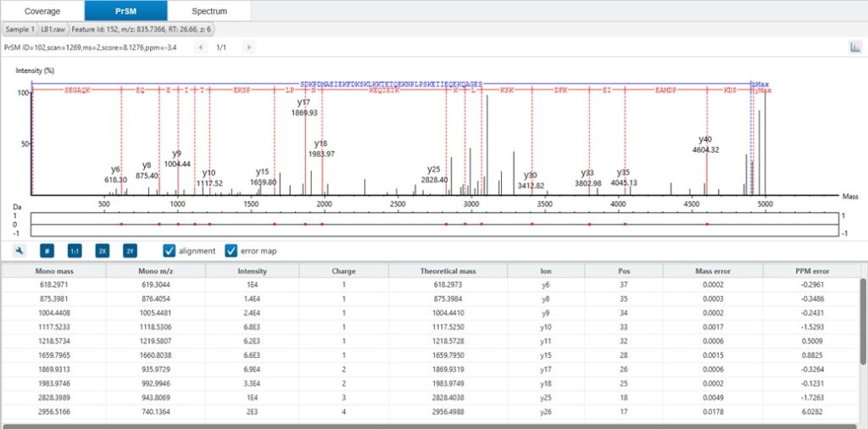Sort by PPM error column header
Viewport: 868px width, 429px height.
coord(812,271)
